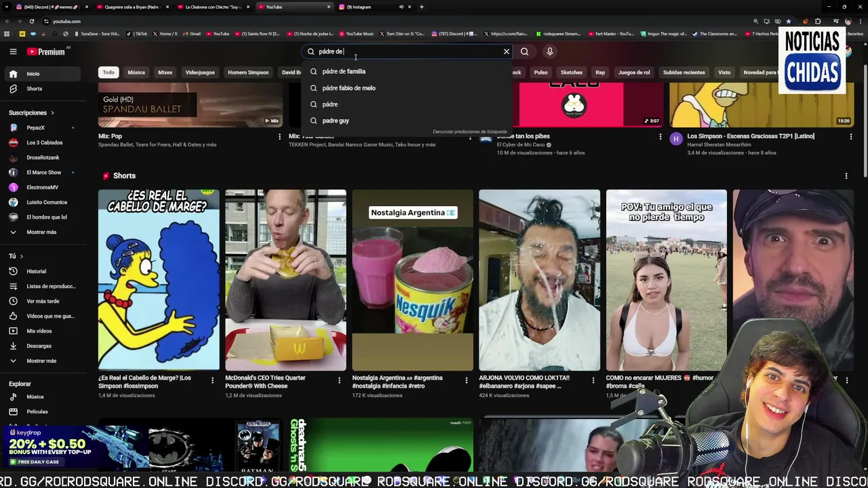Screen dimensions: 868x488
Task: Open Gmail bookmark in bookmarks bar
Action: 192,34
